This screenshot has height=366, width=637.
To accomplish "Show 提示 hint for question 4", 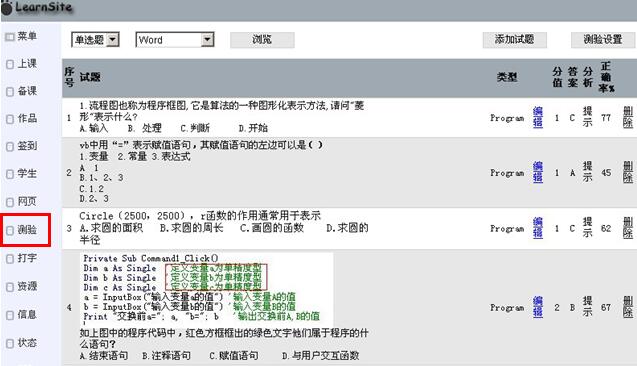I will pyautogui.click(x=587, y=307).
